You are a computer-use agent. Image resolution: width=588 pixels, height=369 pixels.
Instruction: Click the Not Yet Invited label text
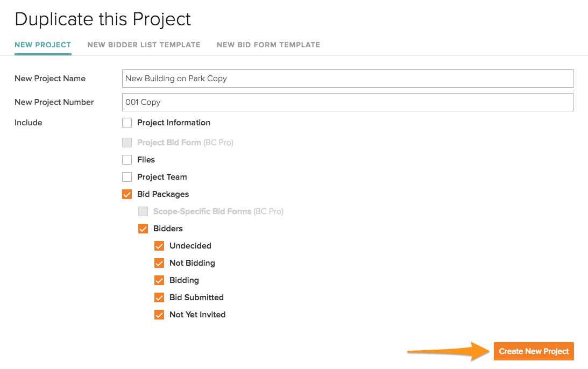point(197,315)
